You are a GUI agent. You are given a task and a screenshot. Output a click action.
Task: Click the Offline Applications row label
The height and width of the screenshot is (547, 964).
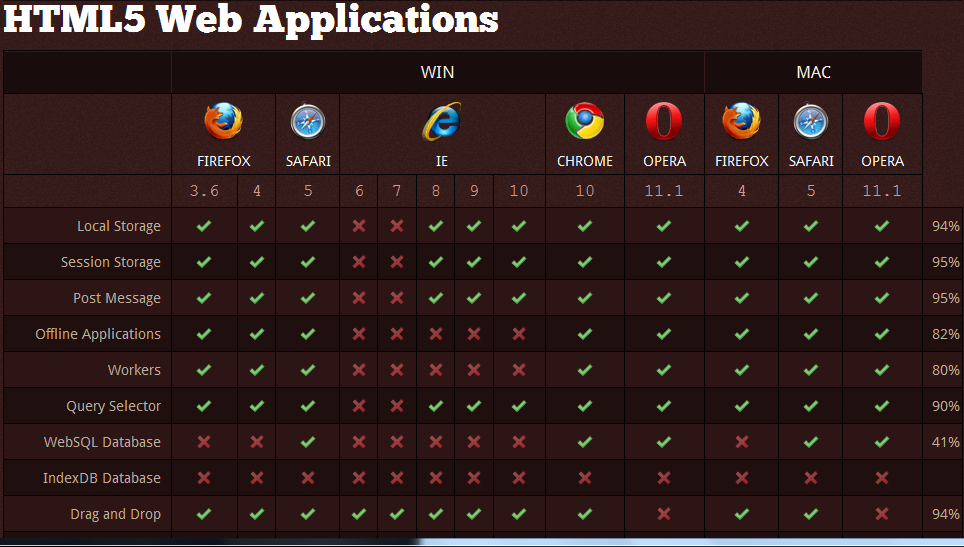point(98,334)
